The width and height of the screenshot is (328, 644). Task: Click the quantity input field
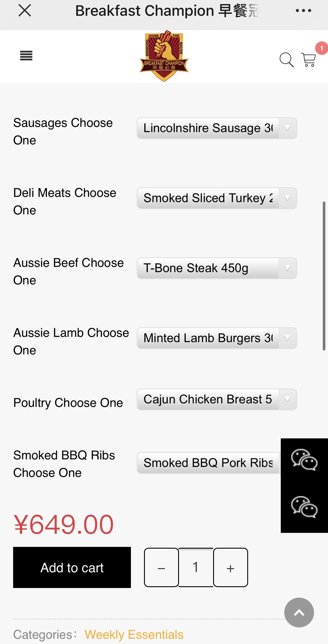[196, 568]
